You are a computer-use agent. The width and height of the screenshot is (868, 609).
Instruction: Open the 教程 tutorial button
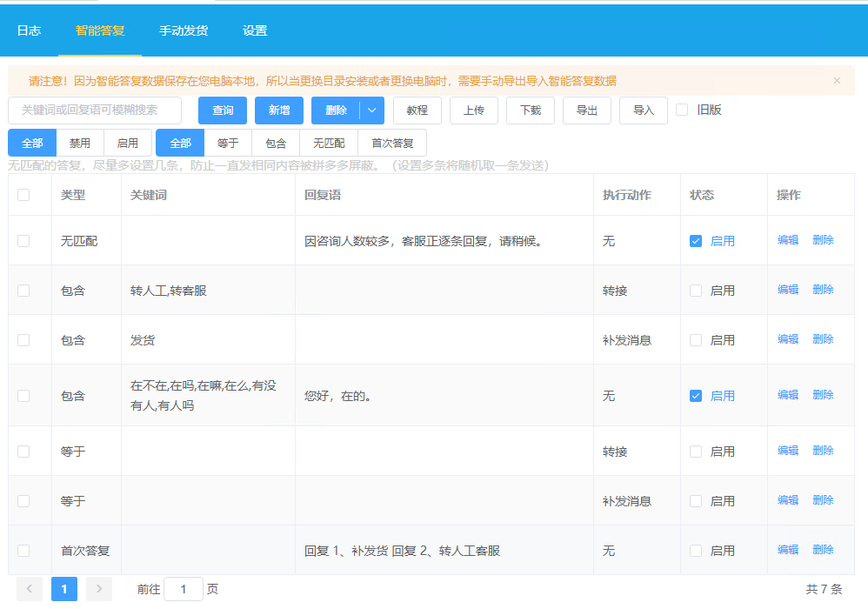[x=417, y=110]
